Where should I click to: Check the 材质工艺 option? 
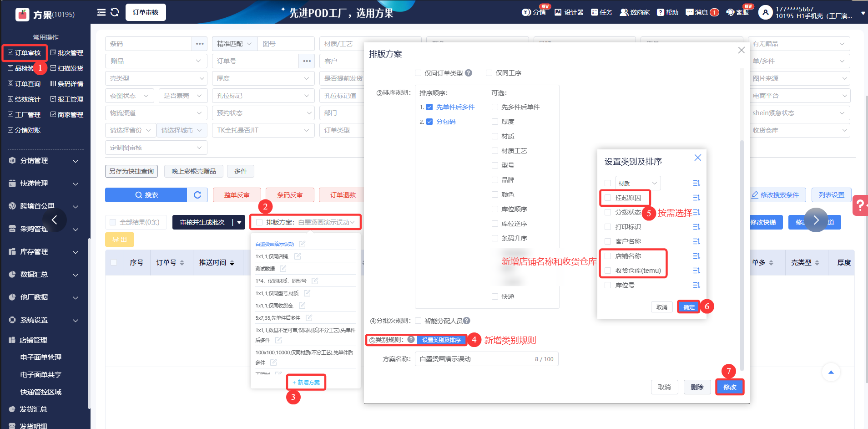coord(495,151)
